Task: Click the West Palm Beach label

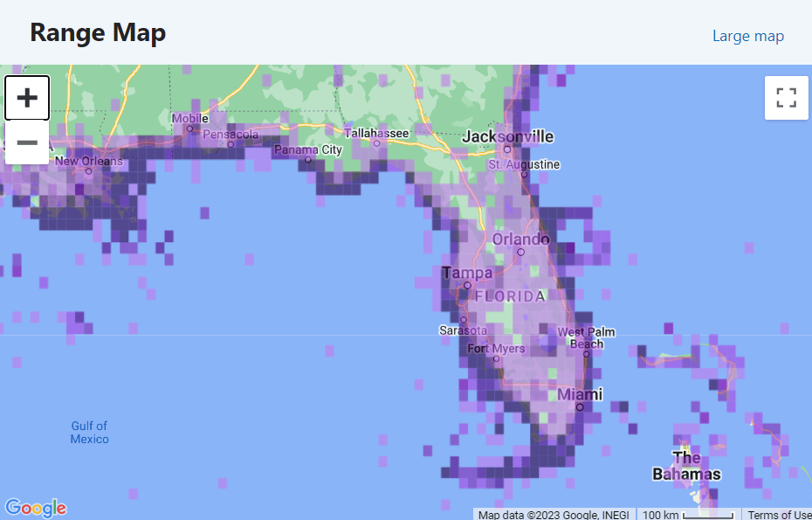Action: coord(586,337)
